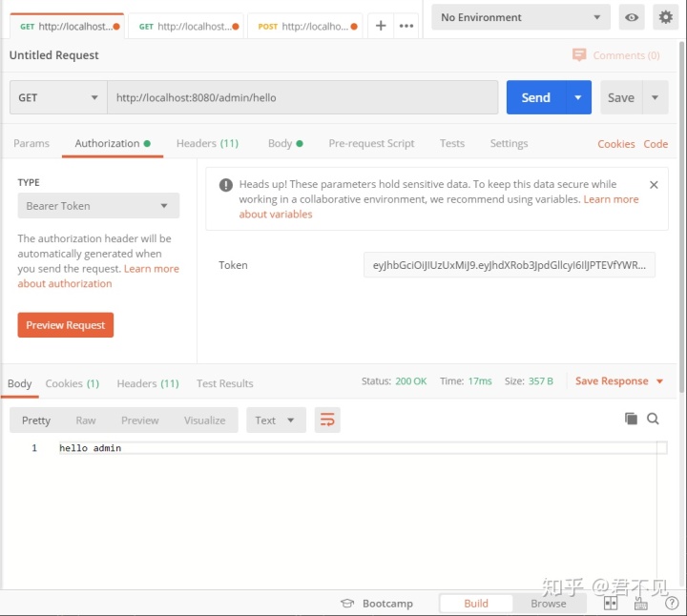Open the response Body tab

coord(20,383)
